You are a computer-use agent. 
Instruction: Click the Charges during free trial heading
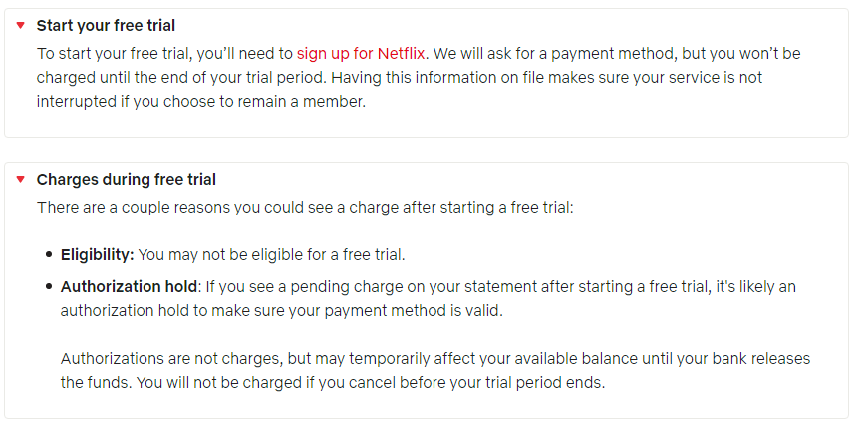tap(127, 180)
